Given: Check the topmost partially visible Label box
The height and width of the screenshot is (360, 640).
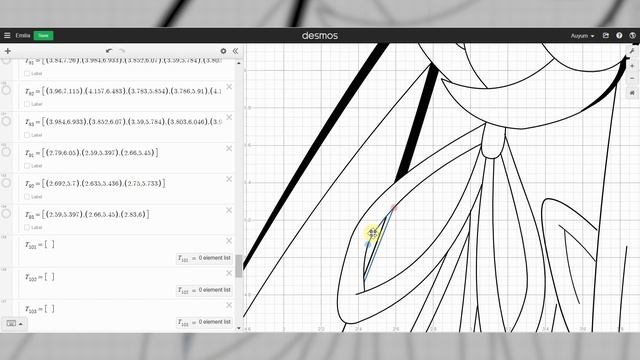Looking at the screenshot, I should click(x=27, y=73).
